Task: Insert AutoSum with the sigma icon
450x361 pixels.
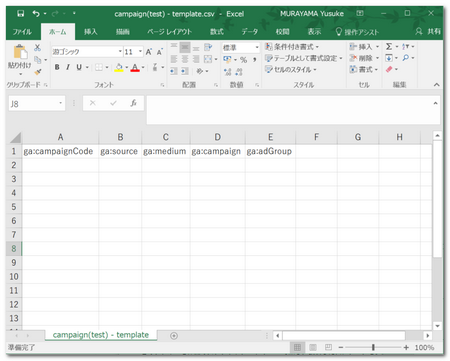Action: point(389,47)
